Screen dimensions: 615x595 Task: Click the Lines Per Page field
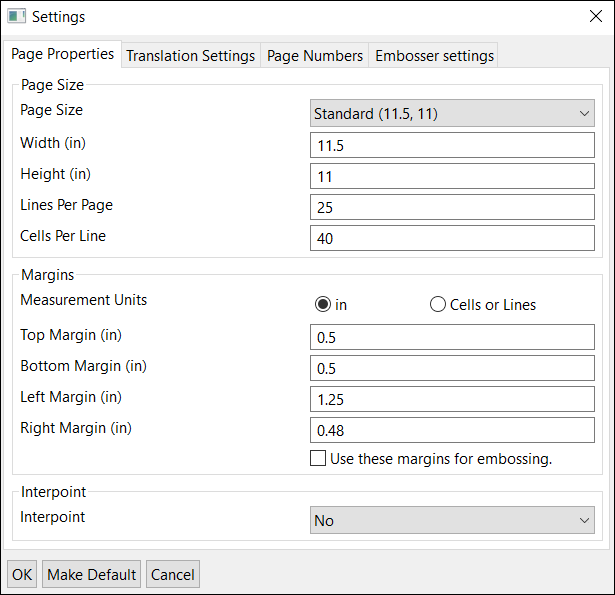452,207
